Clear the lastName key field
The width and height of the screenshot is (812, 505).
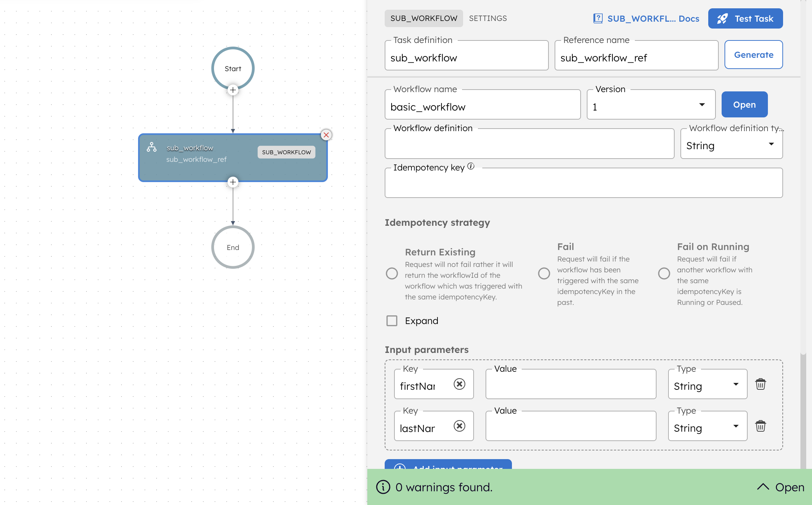coord(459,426)
